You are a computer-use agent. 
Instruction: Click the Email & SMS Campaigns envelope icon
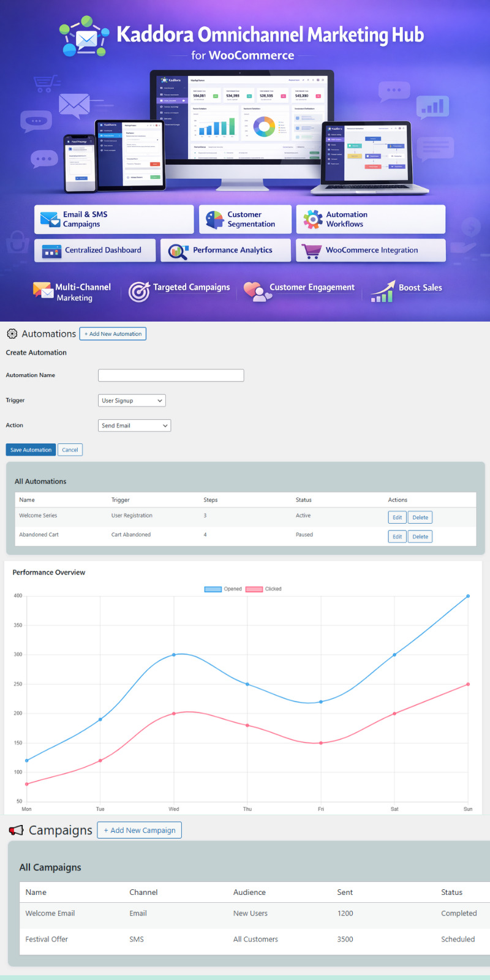tap(50, 219)
